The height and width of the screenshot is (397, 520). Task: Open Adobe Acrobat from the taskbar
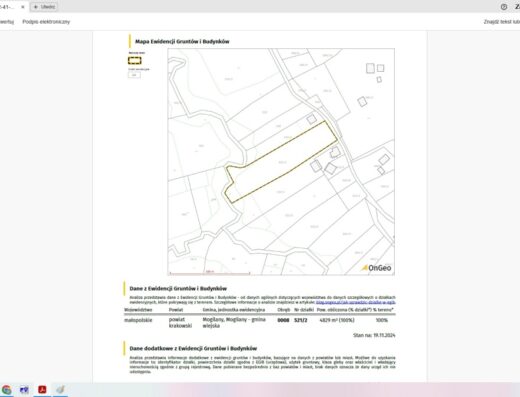click(42, 389)
